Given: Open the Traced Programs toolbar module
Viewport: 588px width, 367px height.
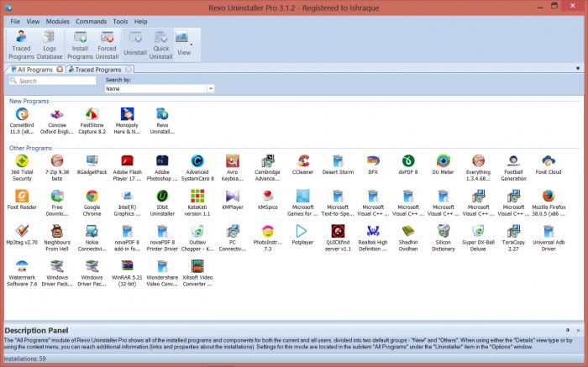Looking at the screenshot, I should click(x=21, y=45).
